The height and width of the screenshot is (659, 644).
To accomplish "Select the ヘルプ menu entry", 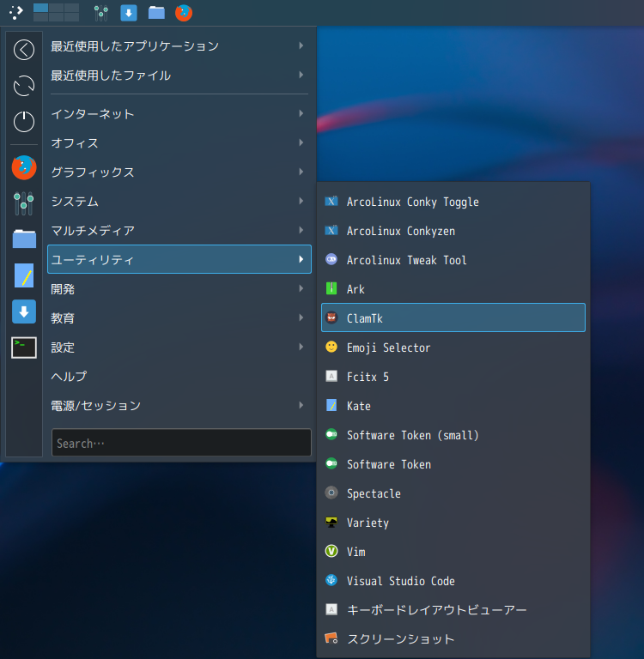I will point(179,376).
